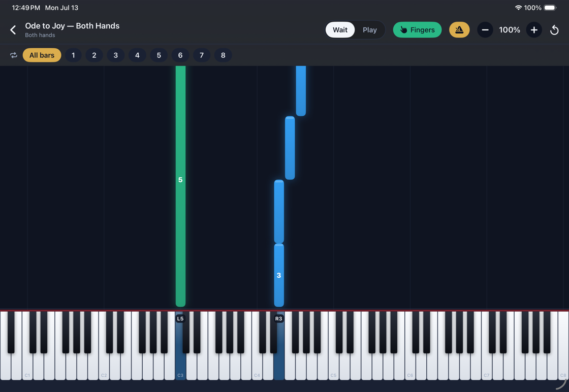Select the All bars chip
Image resolution: width=569 pixels, height=392 pixels.
42,55
